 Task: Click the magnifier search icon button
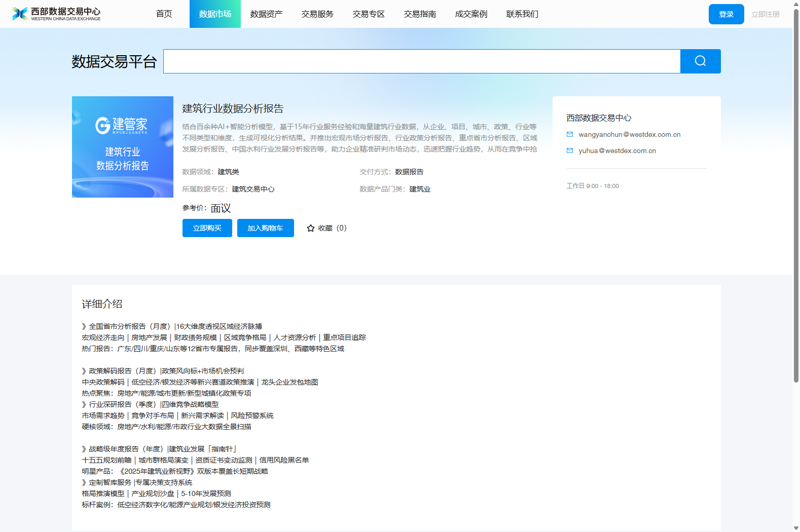tap(700, 61)
